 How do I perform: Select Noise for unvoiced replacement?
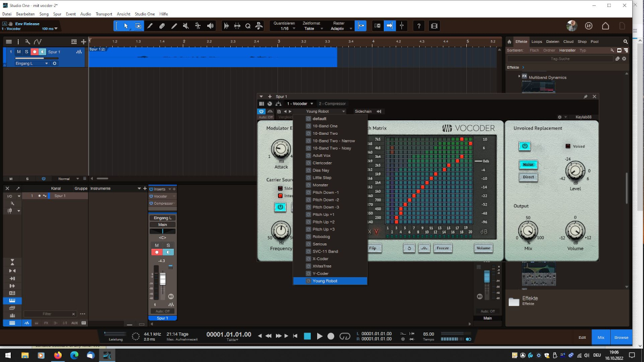(529, 164)
